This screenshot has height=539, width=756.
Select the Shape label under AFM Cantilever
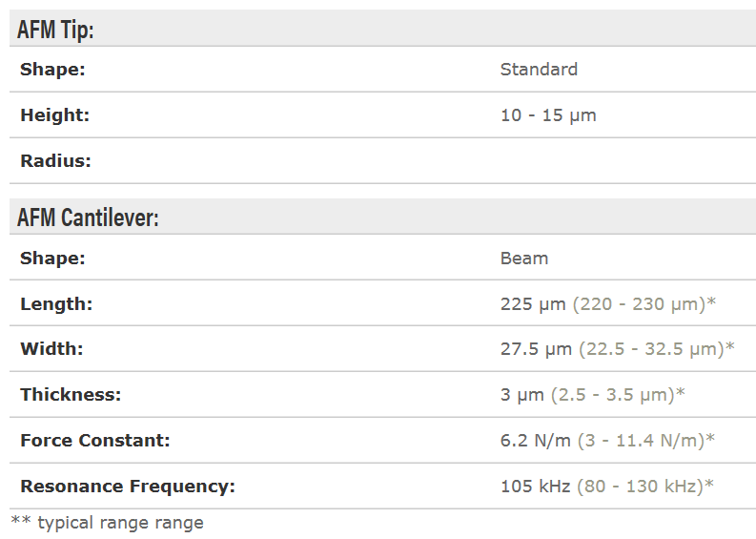point(52,259)
